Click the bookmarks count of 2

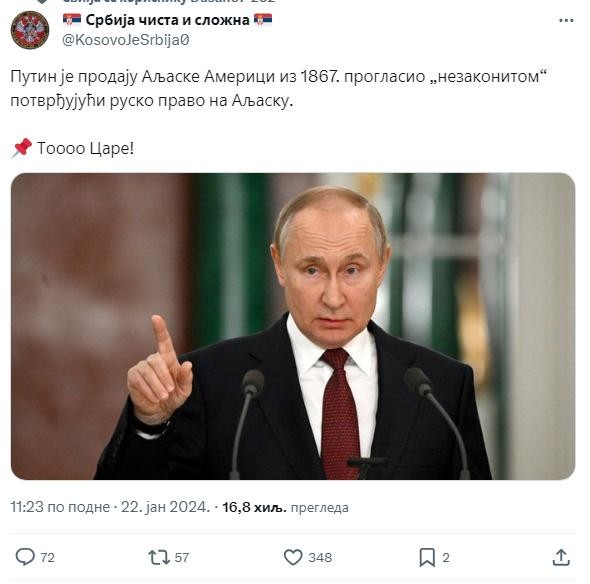pyautogui.click(x=446, y=557)
